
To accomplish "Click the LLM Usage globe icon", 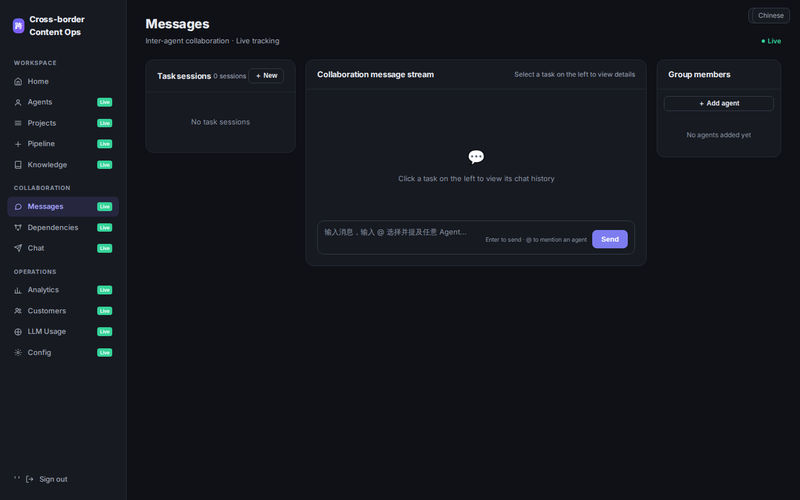I will [18, 332].
